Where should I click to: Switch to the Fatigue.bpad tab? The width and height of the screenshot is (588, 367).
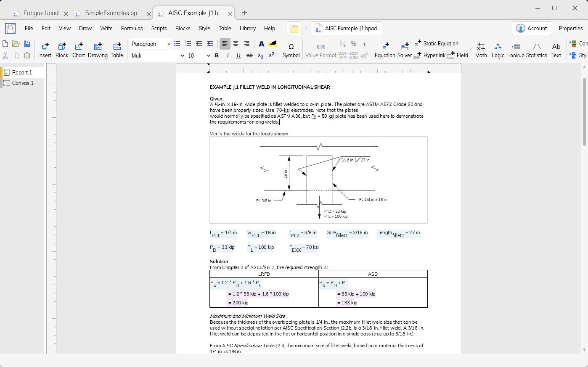click(x=41, y=13)
